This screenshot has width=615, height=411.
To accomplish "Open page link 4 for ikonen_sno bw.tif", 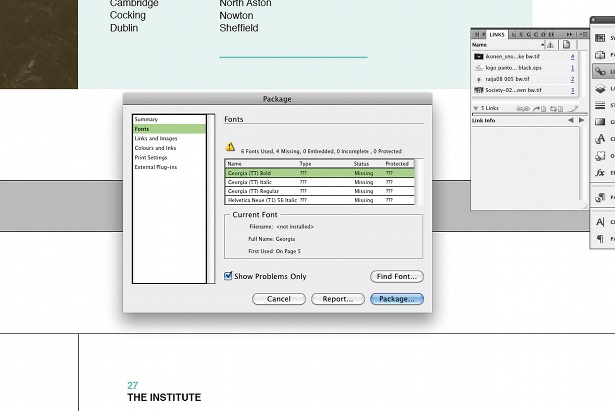I will pos(572,56).
